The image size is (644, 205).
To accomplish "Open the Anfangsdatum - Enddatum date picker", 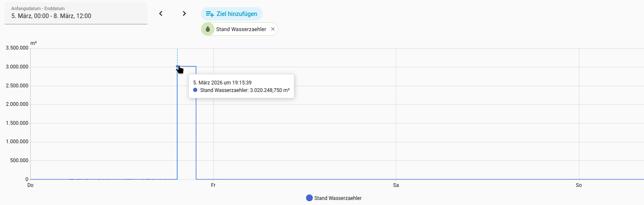I will tap(76, 13).
